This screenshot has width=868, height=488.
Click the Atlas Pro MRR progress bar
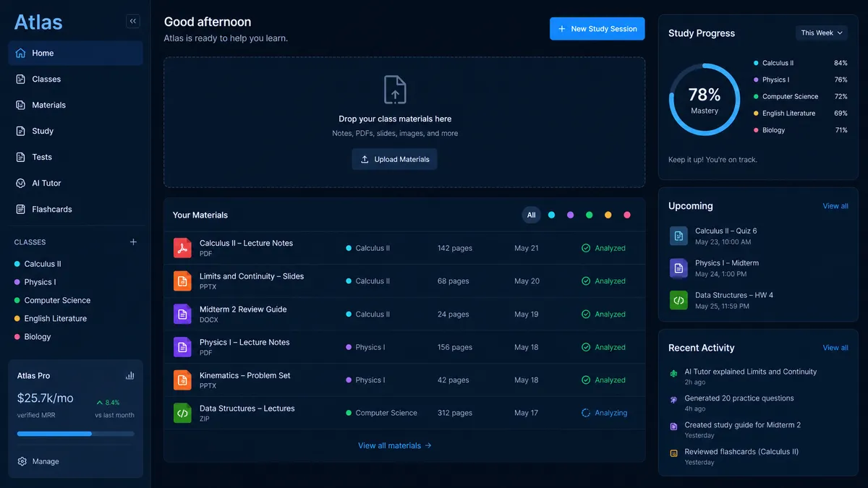(x=75, y=434)
